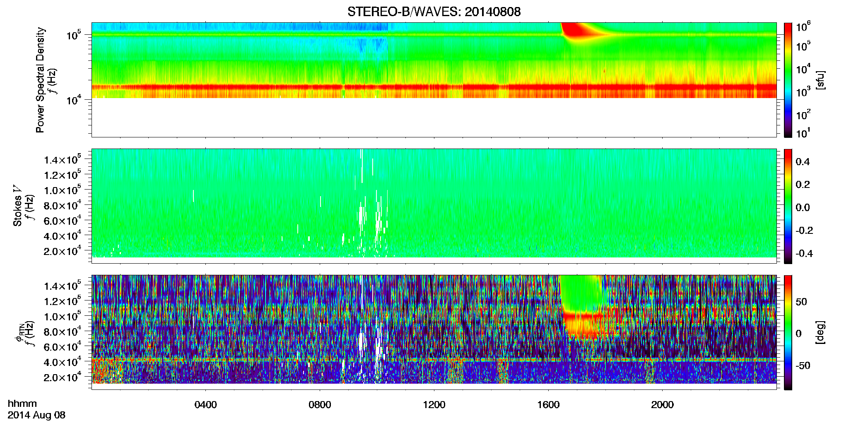The width and height of the screenshot is (868, 447).
Task: Click the 0400 time tick label
Action: [x=205, y=405]
